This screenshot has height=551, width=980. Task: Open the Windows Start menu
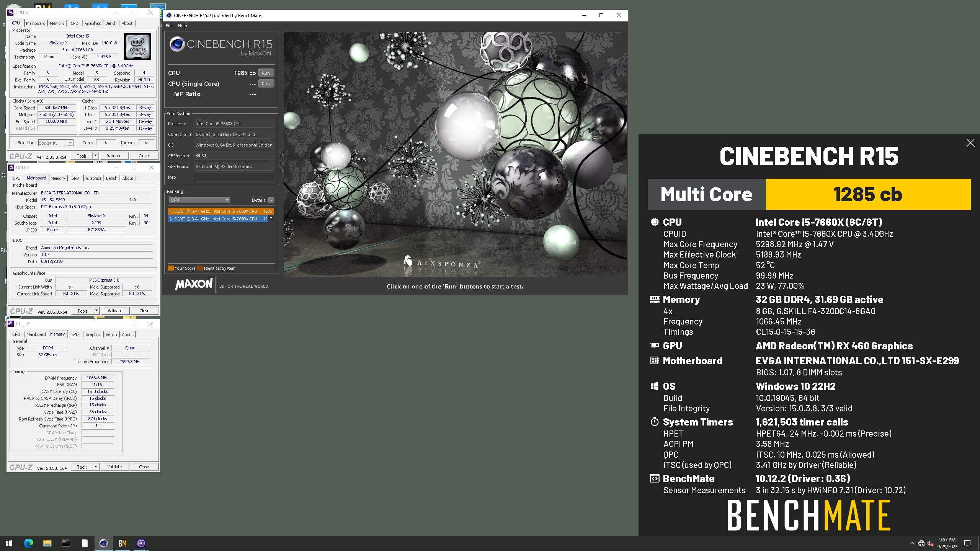(x=9, y=543)
